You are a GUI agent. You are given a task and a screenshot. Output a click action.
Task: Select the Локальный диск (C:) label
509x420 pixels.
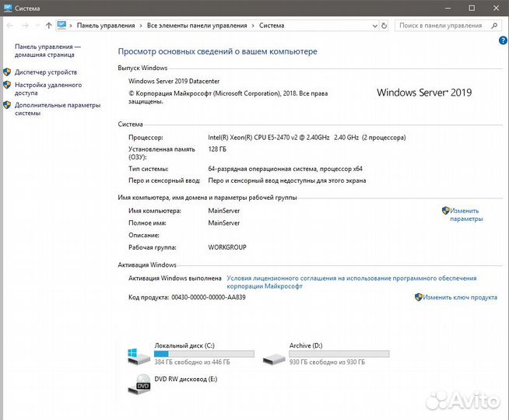pos(184,345)
